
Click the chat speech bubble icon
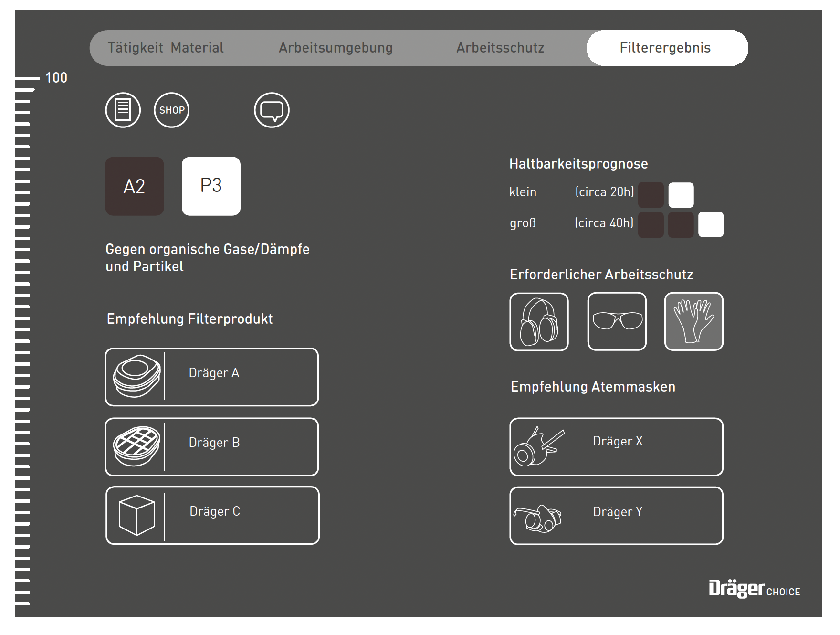(272, 110)
